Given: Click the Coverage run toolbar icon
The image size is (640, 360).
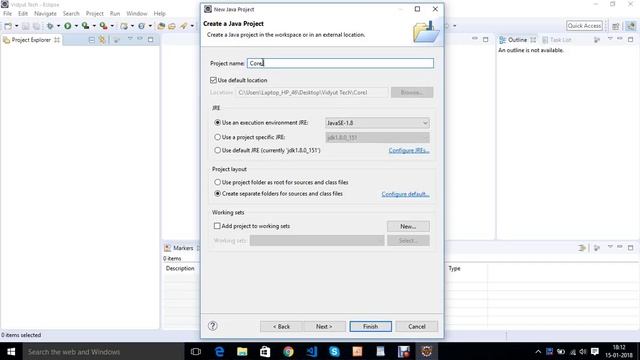Looking at the screenshot, I should tap(85, 26).
